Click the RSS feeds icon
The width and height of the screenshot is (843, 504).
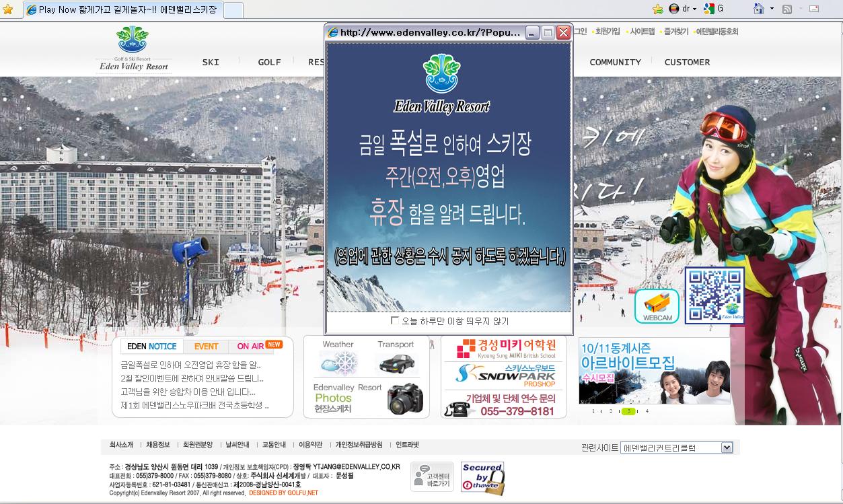787,9
